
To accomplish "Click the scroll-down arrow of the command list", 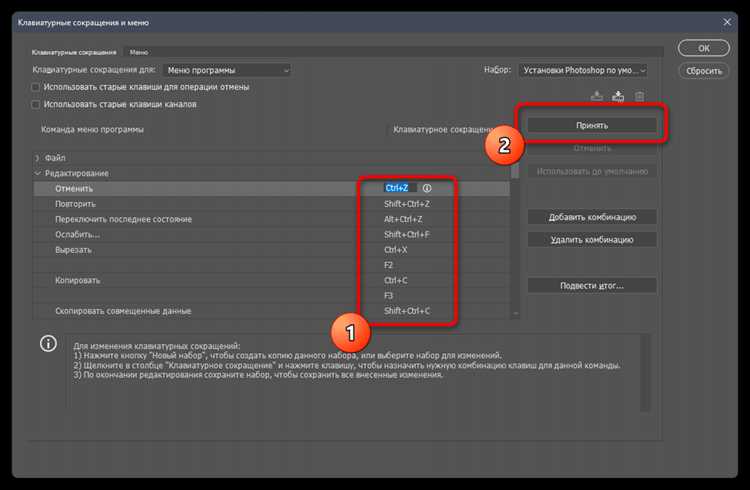I will pyautogui.click(x=515, y=313).
